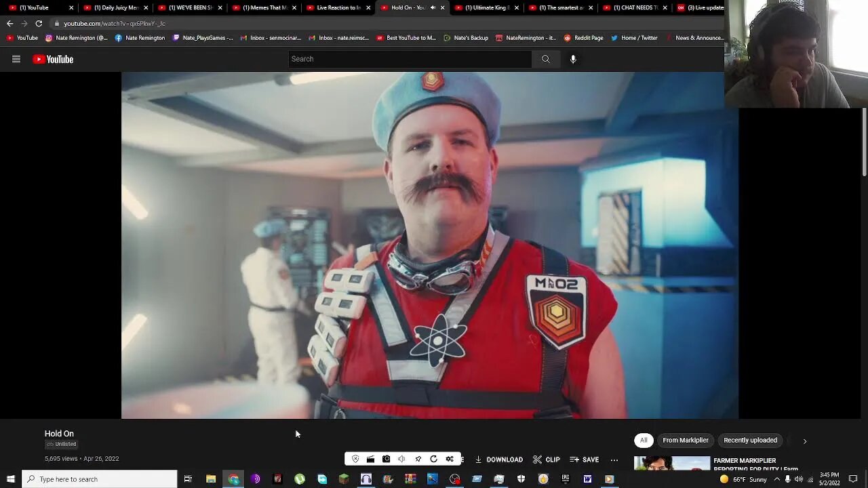This screenshot has width=868, height=488.
Task: Open the YouTube bookmark
Action: pos(22,38)
